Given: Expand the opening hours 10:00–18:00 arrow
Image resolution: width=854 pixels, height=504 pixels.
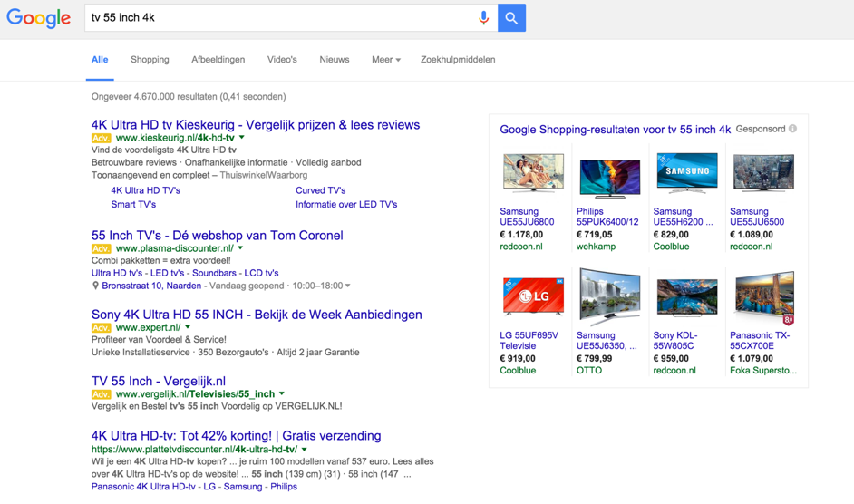Looking at the screenshot, I should [347, 286].
